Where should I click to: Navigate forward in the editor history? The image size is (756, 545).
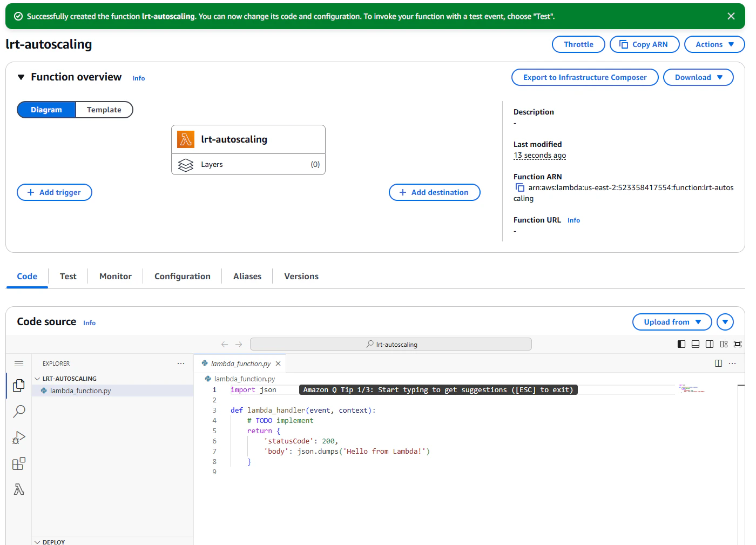[x=239, y=344]
